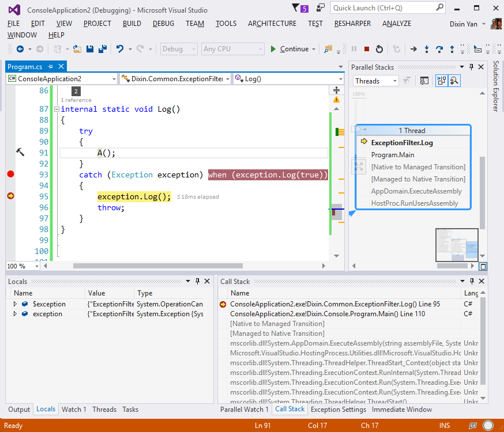
Task: Switch to the Output tab
Action: (19, 409)
